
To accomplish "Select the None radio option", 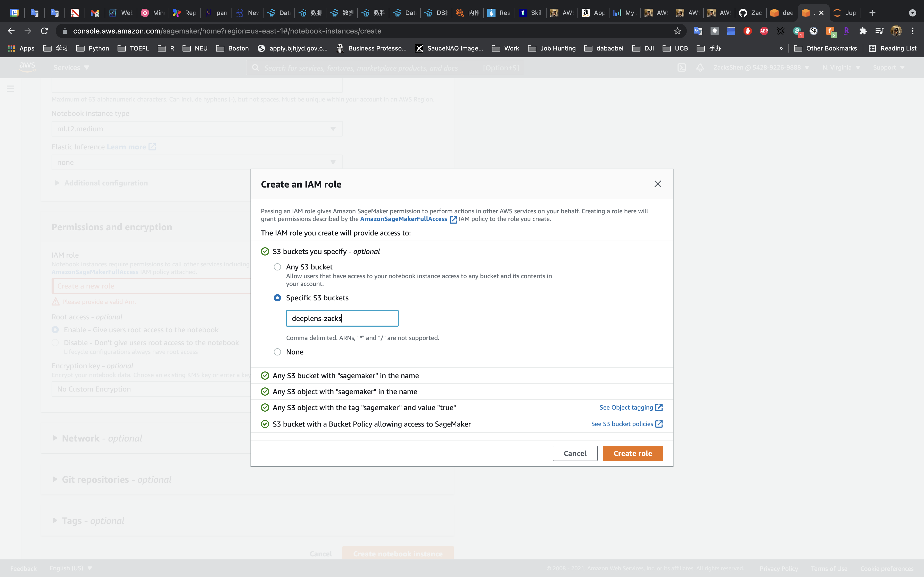I will 278,352.
